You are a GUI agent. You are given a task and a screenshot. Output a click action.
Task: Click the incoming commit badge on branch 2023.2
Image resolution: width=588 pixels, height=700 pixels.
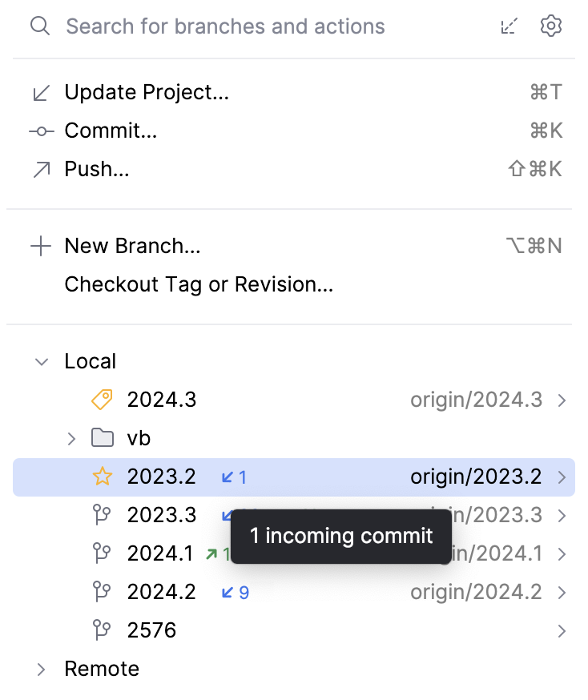(x=234, y=477)
